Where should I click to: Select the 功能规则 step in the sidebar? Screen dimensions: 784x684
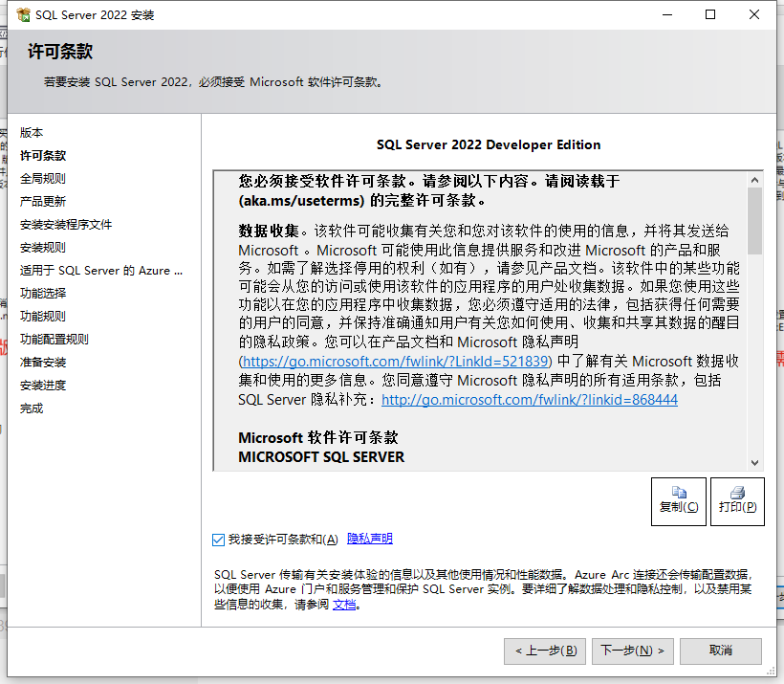[43, 317]
